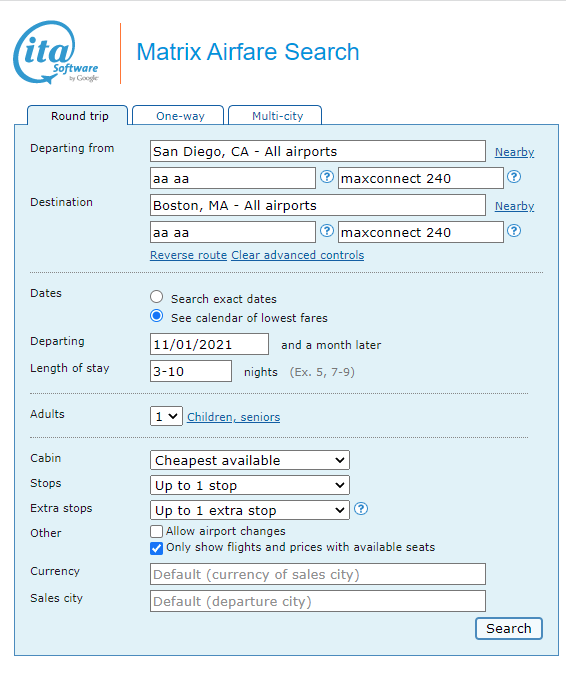The height and width of the screenshot is (676, 566).
Task: Select See calendar of lowest fares
Action: [156, 316]
